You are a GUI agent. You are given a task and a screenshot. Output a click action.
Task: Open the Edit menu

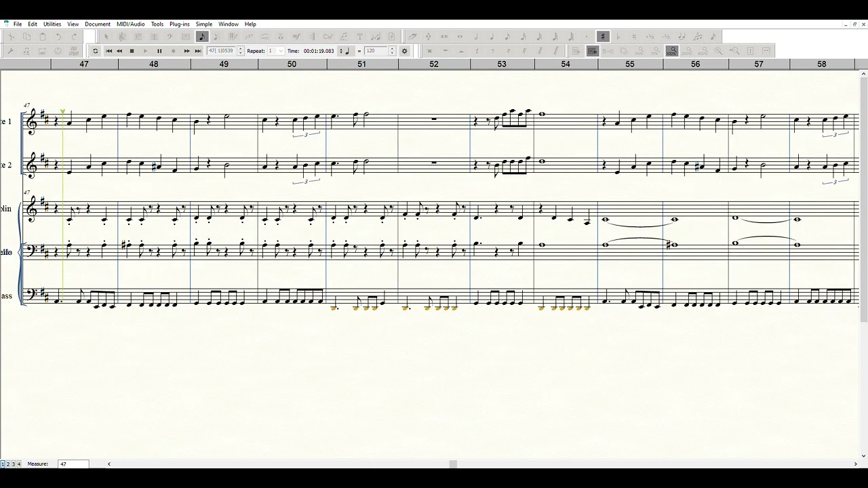33,24
